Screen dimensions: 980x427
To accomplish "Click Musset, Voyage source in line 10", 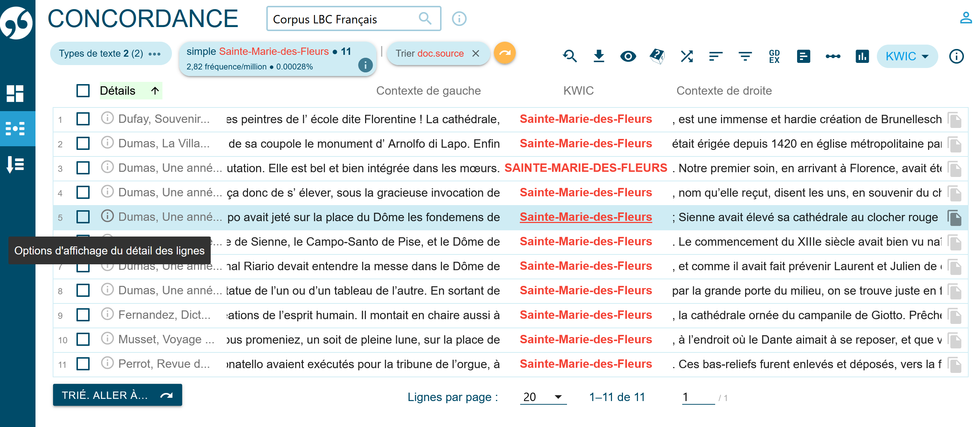I will (x=166, y=339).
